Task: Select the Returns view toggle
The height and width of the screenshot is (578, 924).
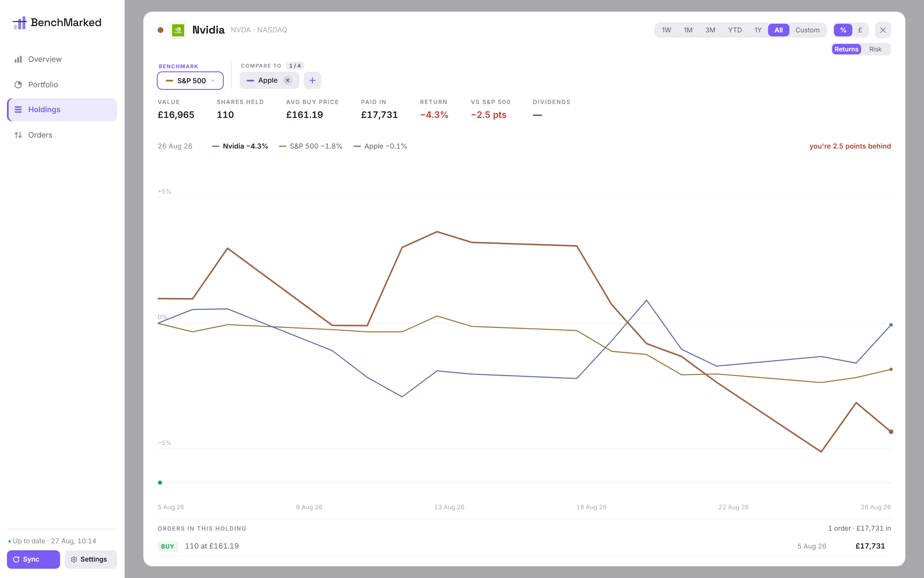Action: [847, 49]
